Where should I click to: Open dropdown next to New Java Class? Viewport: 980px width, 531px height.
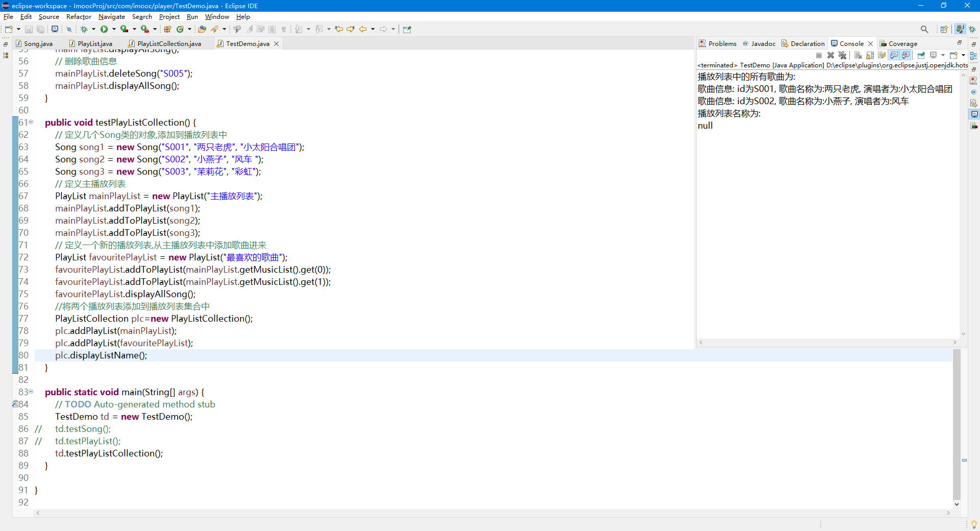pyautogui.click(x=189, y=29)
